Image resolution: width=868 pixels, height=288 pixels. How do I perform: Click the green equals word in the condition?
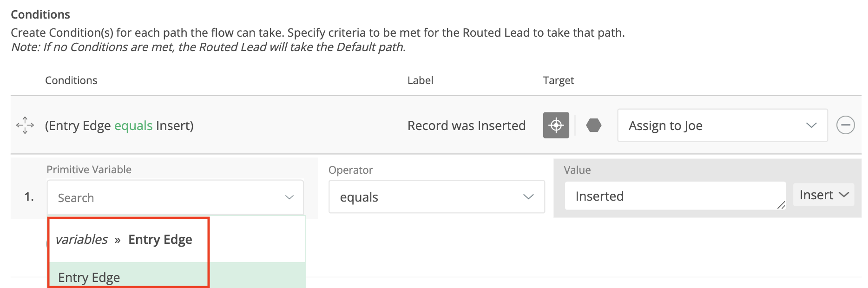click(x=133, y=126)
